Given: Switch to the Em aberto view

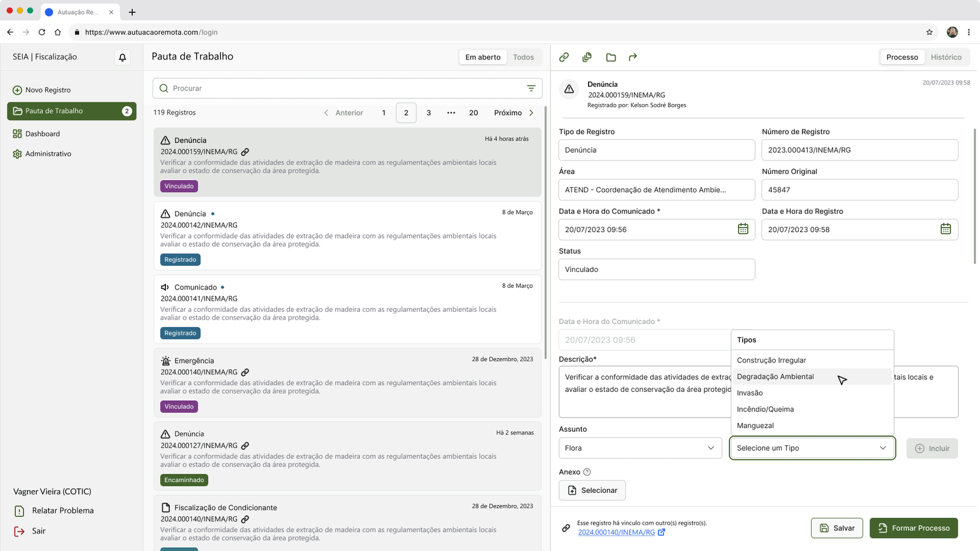Looking at the screenshot, I should pos(483,57).
